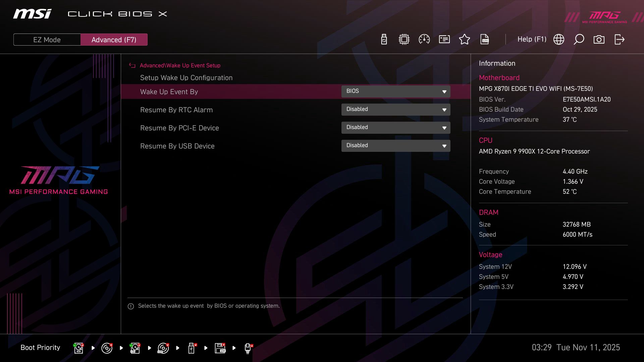This screenshot has width=644, height=362.
Task: Open the M-Flash BIOS update tool
Action: click(x=383, y=39)
